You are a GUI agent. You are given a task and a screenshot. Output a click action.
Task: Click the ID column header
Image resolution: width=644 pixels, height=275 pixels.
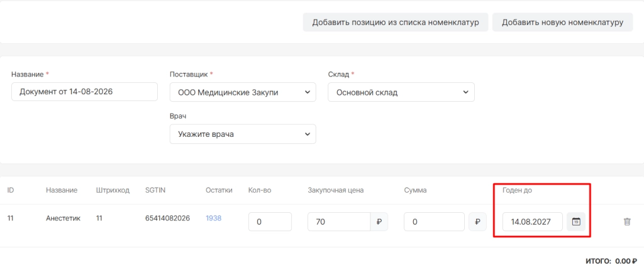pyautogui.click(x=11, y=190)
